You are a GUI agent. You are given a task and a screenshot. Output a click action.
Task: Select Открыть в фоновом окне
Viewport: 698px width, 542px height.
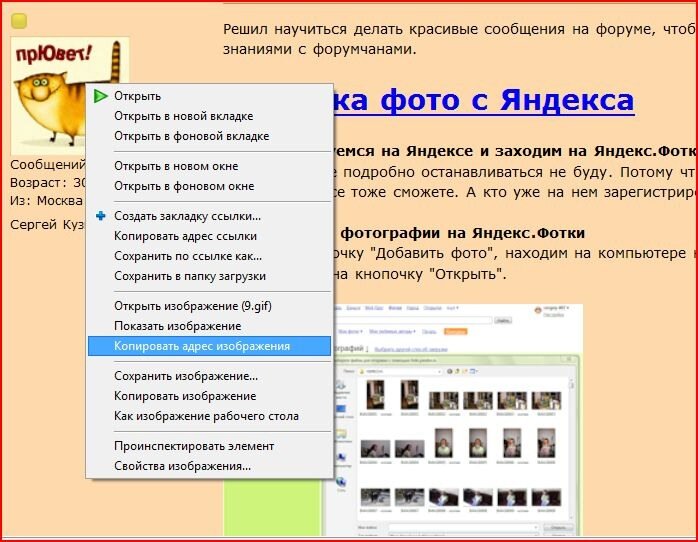184,186
